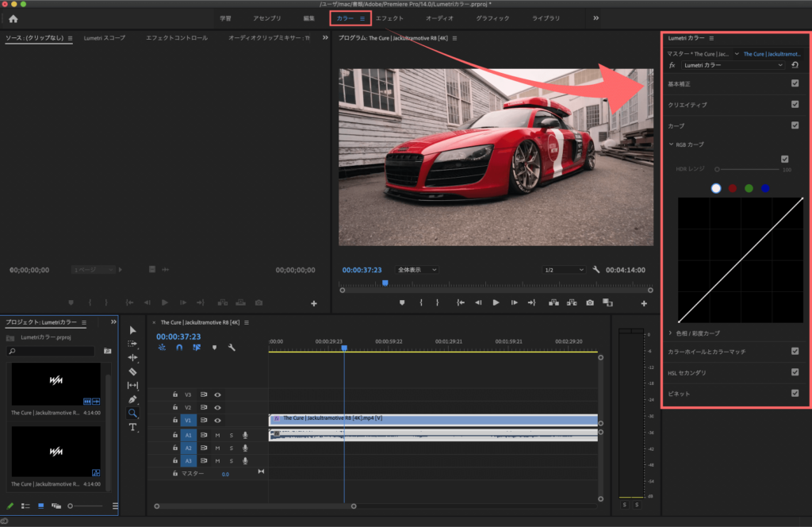Toggle カーブ section checkbox

point(795,125)
